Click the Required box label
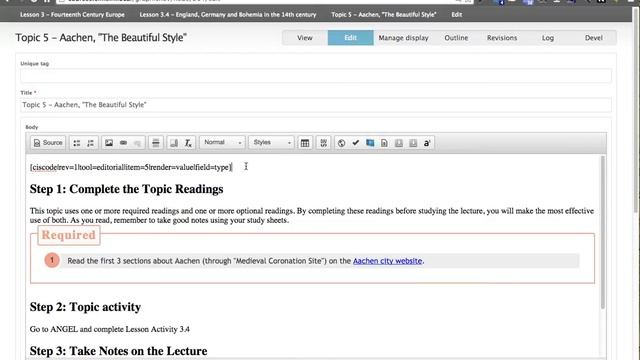 click(x=69, y=235)
